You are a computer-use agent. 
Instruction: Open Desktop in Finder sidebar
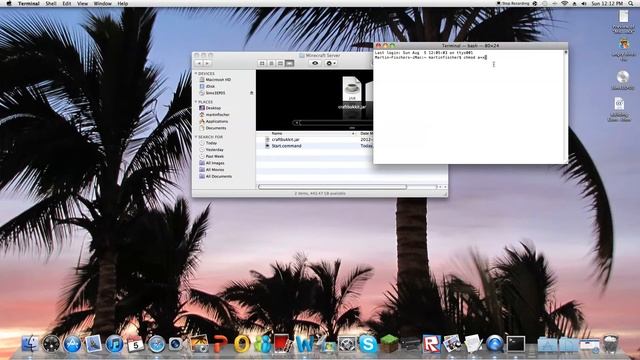[x=213, y=108]
